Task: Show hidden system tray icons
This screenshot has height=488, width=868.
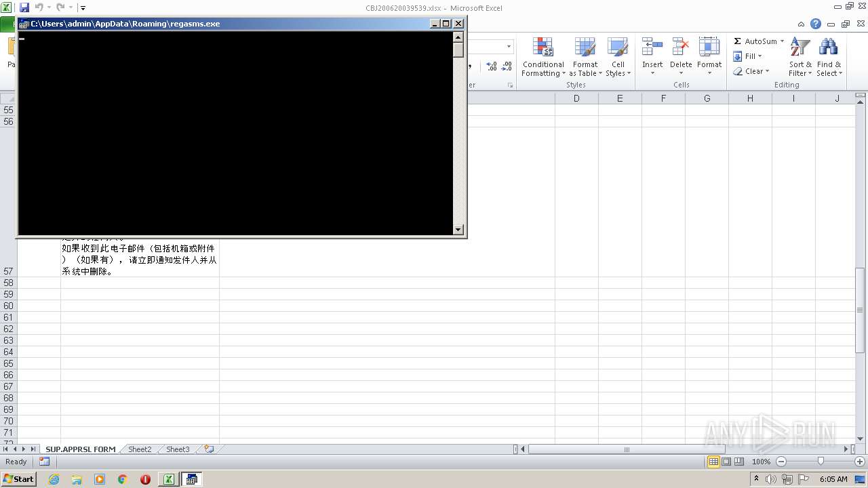Action: (x=756, y=479)
